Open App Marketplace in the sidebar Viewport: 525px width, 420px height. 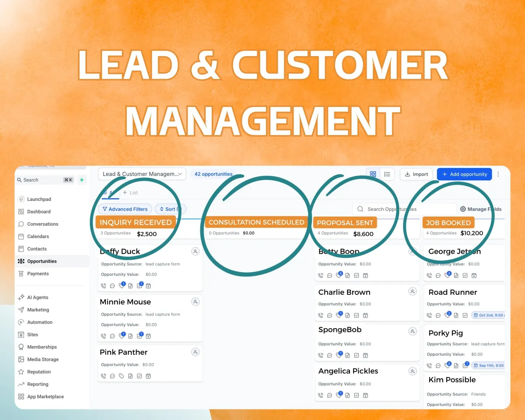tap(45, 397)
